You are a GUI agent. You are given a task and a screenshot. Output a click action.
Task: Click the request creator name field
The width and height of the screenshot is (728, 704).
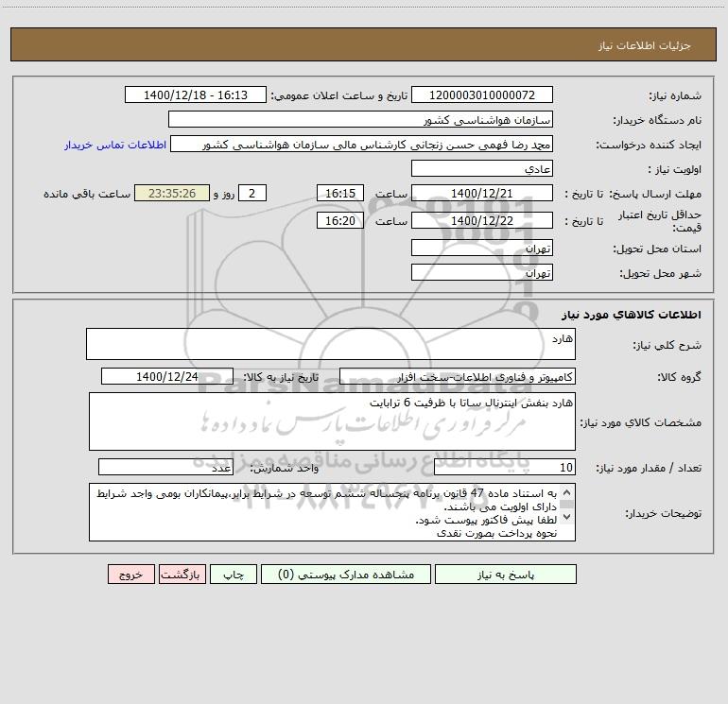[x=362, y=144]
